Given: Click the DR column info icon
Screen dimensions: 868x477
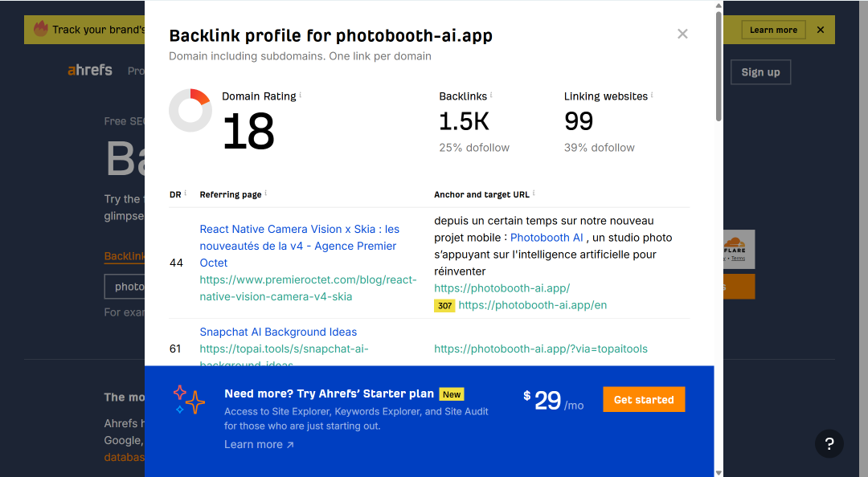Looking at the screenshot, I should (186, 193).
